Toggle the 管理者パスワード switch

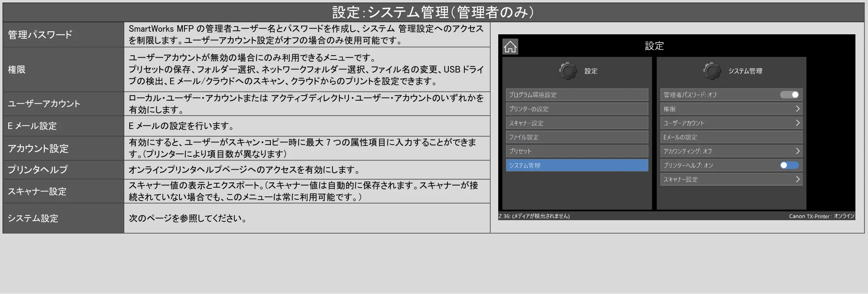(789, 95)
